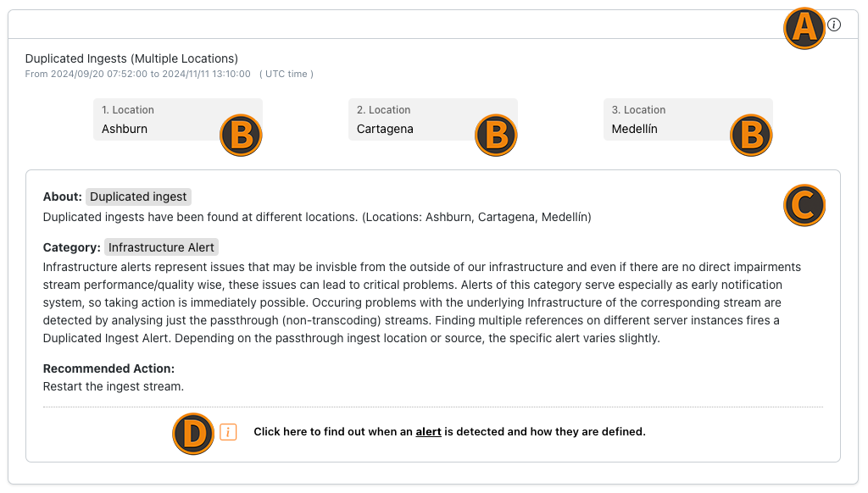
Task: Click the orange A annotation marker
Action: pos(804,28)
